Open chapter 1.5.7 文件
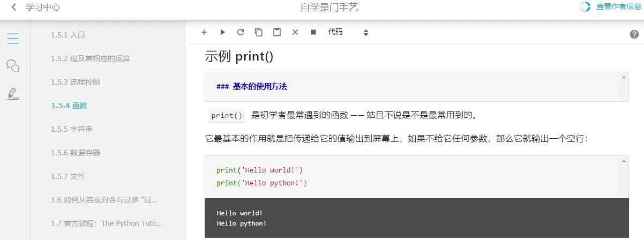This screenshot has height=240, width=644. (x=68, y=176)
